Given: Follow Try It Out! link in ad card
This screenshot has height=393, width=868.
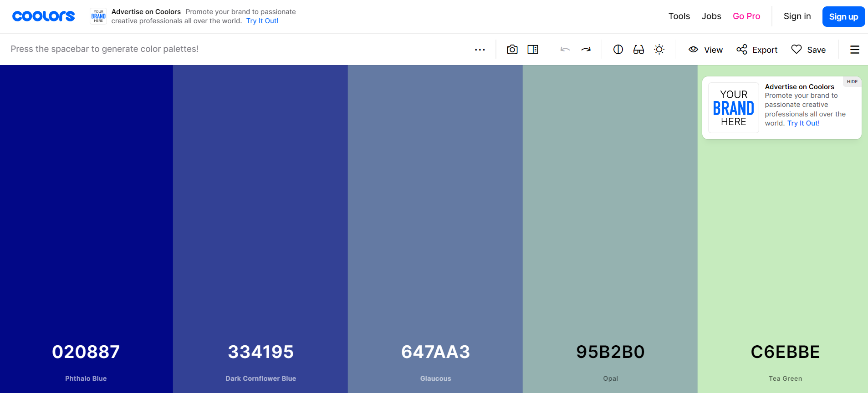Looking at the screenshot, I should [x=803, y=123].
